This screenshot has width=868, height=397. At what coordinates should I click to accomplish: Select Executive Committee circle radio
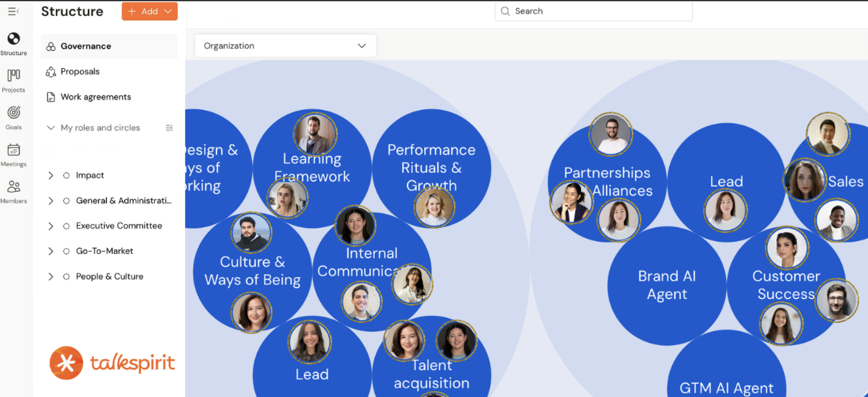[66, 226]
